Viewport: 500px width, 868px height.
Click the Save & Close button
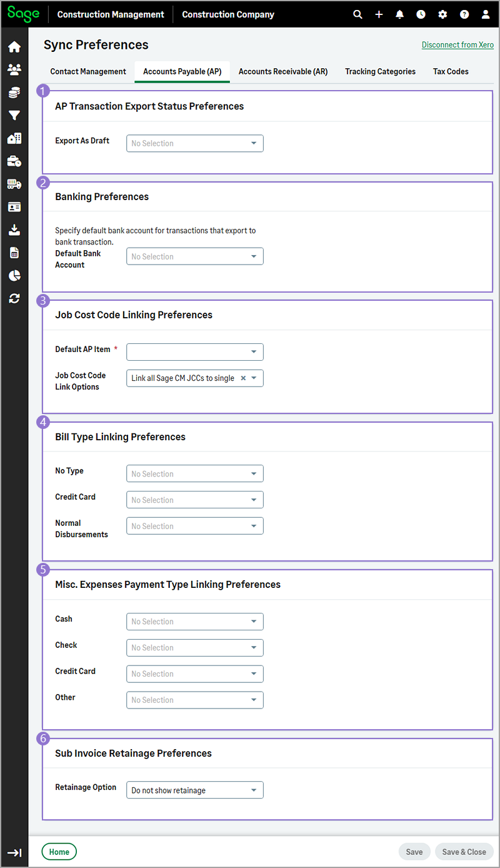pyautogui.click(x=464, y=852)
